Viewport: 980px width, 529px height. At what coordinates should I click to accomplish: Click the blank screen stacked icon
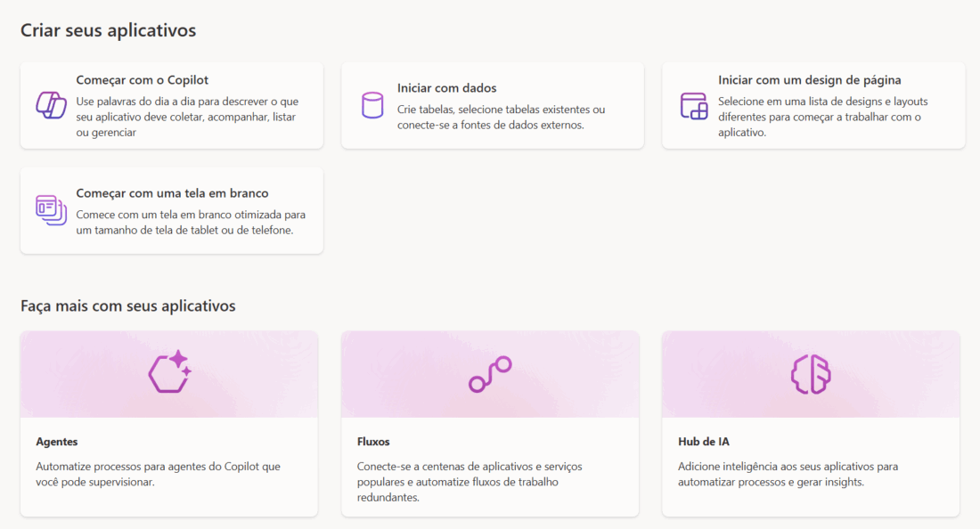[52, 210]
